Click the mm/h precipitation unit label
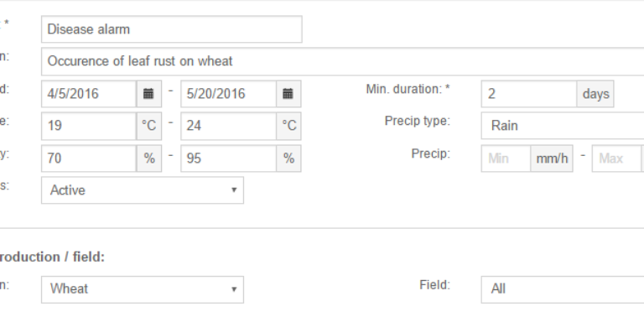Screen dimensions: 644x322 pos(552,158)
